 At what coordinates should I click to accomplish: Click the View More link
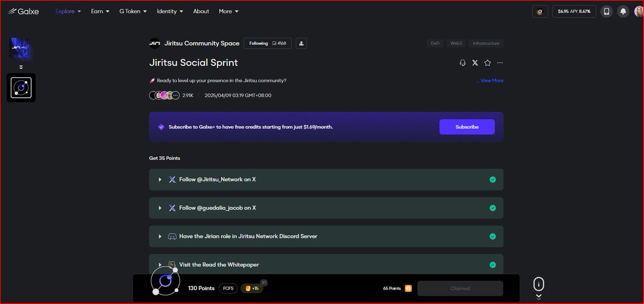pyautogui.click(x=492, y=81)
